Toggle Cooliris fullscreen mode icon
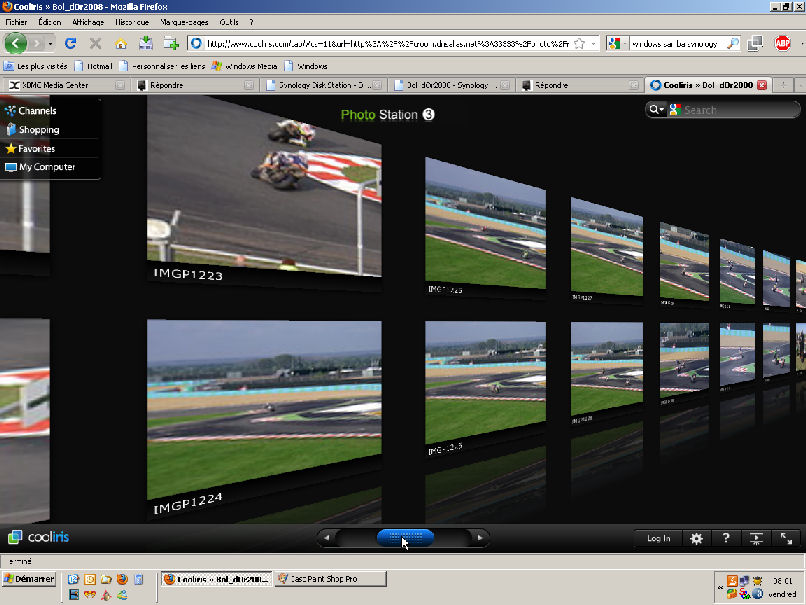 (x=786, y=538)
